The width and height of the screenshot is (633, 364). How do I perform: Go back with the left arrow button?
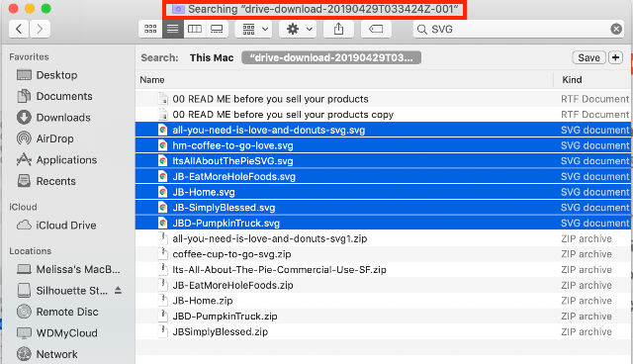click(x=19, y=29)
